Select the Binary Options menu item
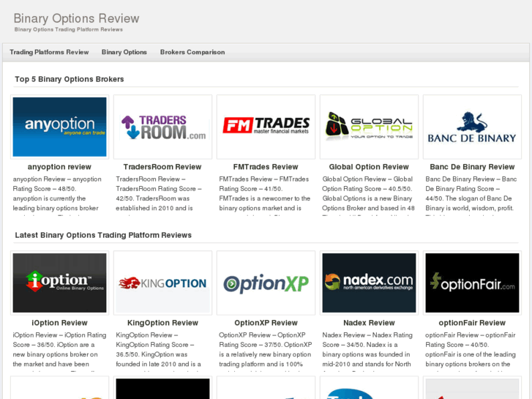The image size is (532, 399). pyautogui.click(x=124, y=52)
